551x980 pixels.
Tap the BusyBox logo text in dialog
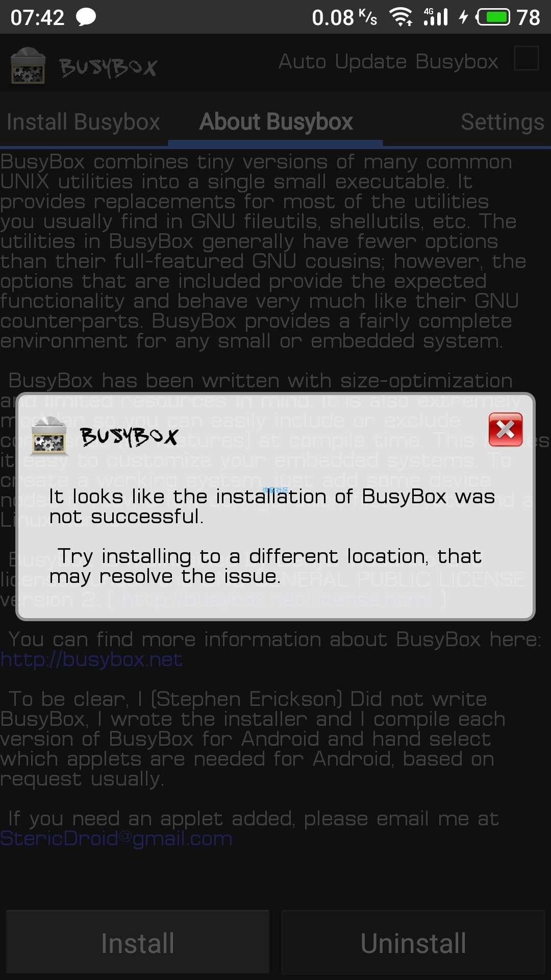(x=129, y=436)
